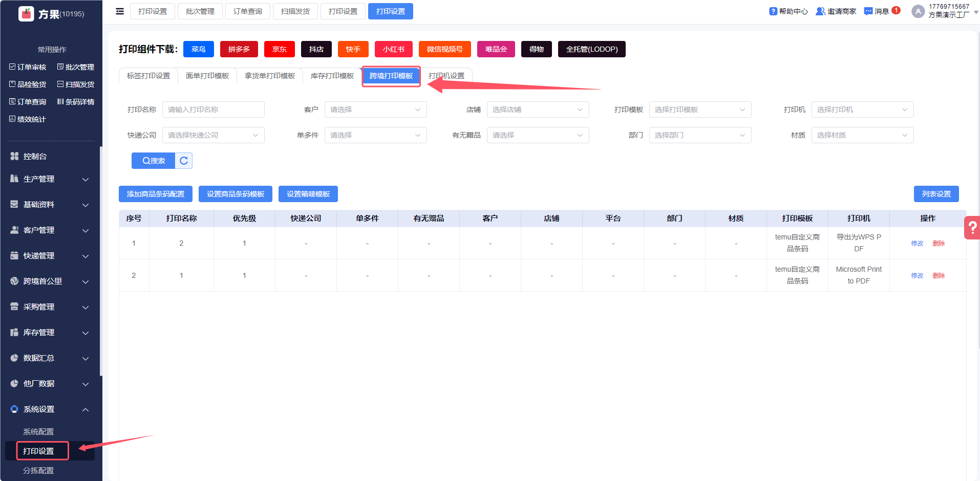Toggle the hamburger sidebar collapse icon
980x481 pixels.
pos(120,11)
